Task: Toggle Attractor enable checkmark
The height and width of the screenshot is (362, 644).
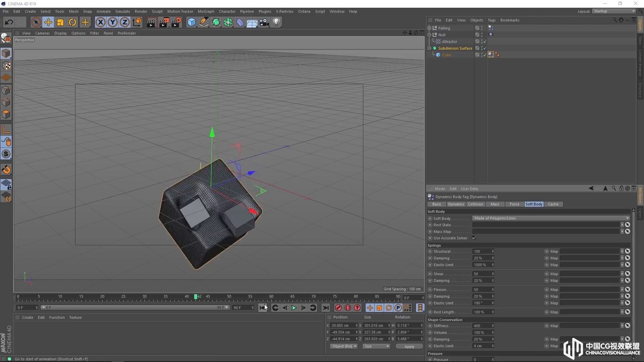Action: 485,42
